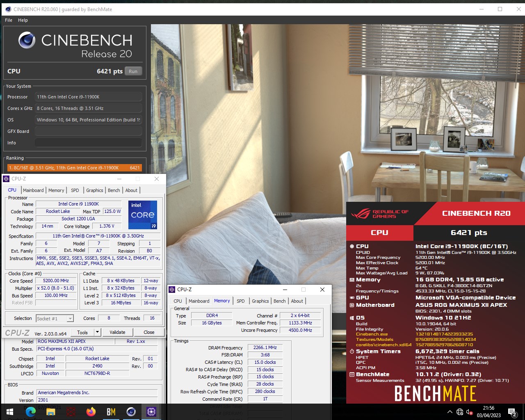Switch to CPU tab in main CPU-Z window

[x=12, y=190]
